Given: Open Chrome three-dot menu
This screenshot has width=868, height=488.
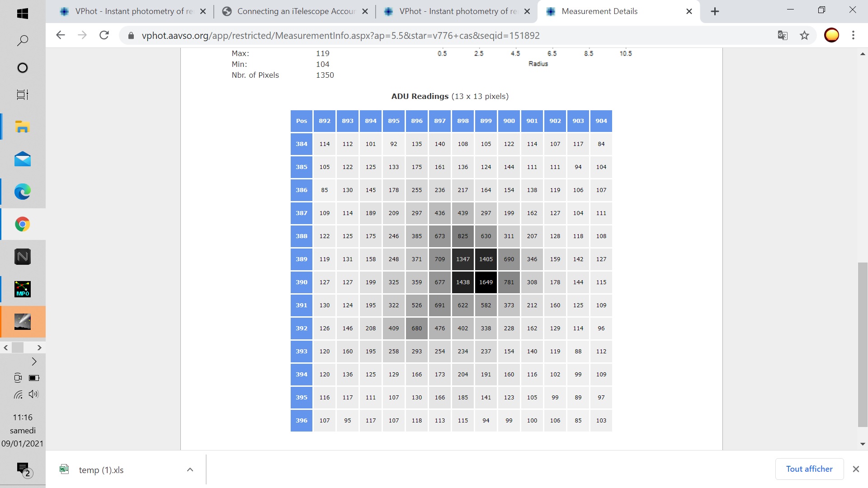Looking at the screenshot, I should pyautogui.click(x=853, y=35).
